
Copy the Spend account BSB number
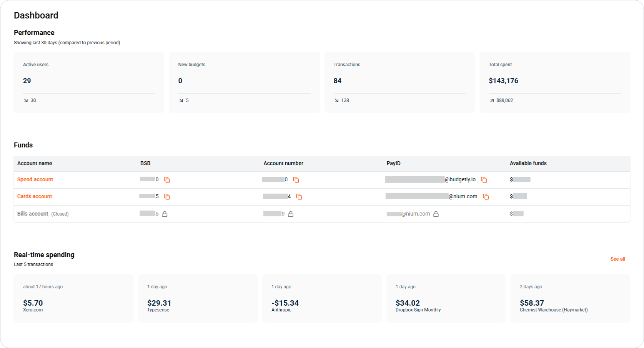[x=166, y=179]
